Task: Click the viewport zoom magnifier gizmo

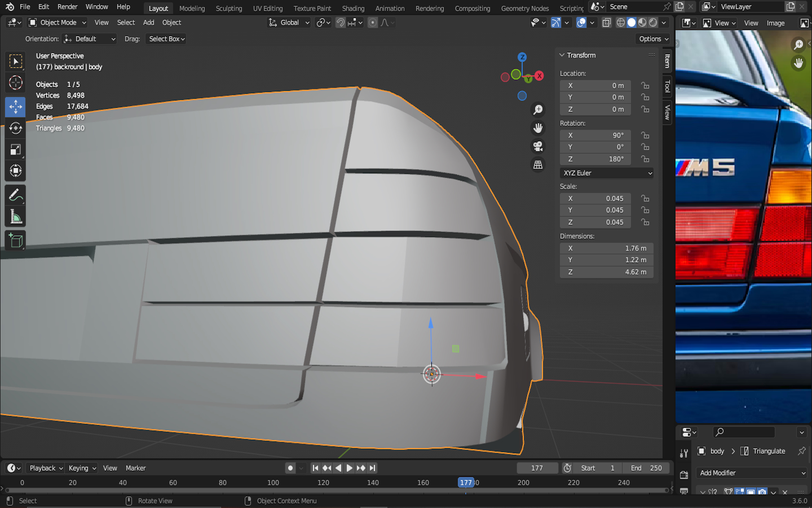Action: pyautogui.click(x=538, y=110)
